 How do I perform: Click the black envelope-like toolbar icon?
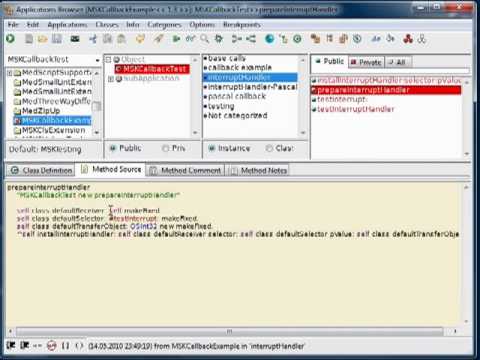tap(75, 39)
